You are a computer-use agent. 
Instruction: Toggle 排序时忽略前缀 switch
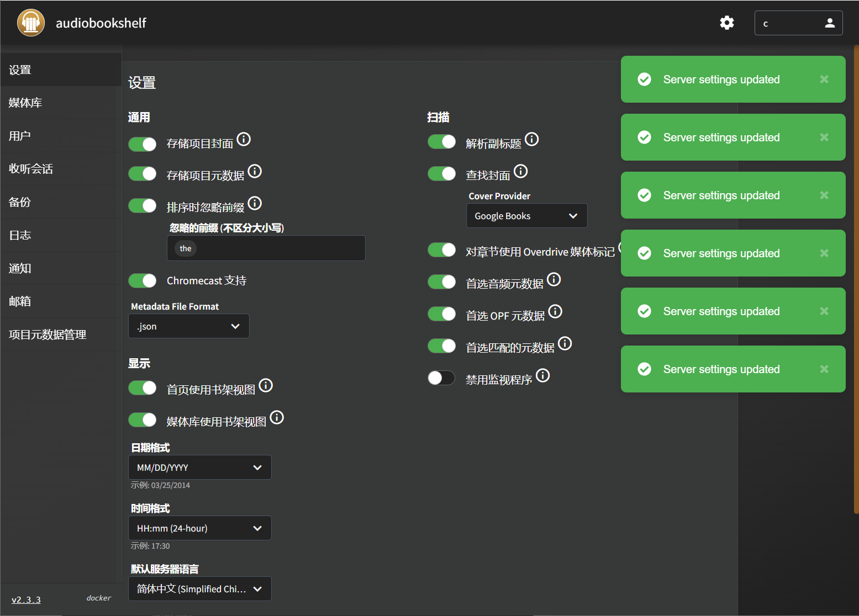coord(143,206)
